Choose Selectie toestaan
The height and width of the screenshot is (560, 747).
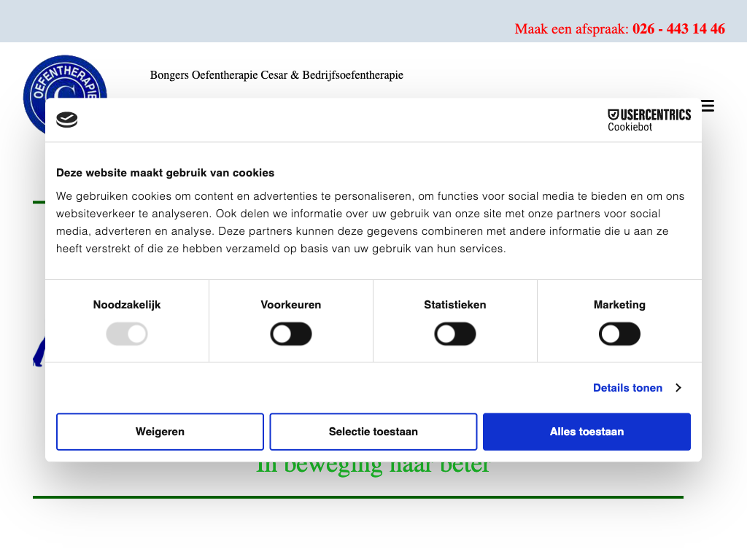[x=373, y=432]
